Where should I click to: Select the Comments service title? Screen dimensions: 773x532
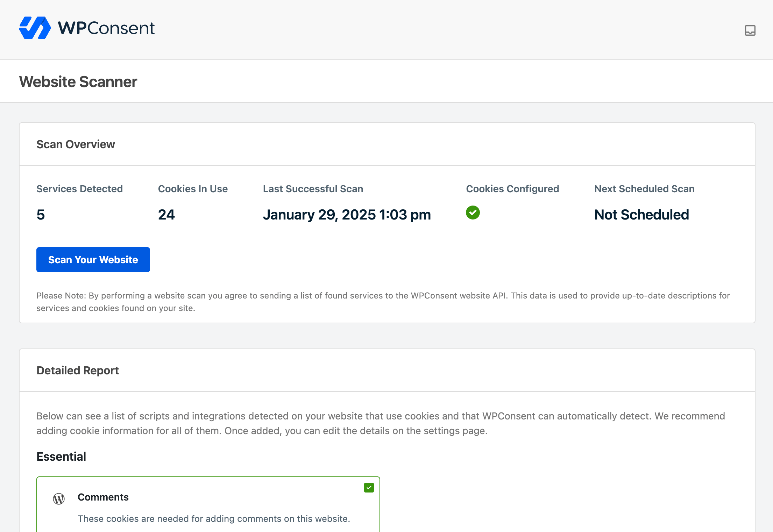tap(103, 497)
